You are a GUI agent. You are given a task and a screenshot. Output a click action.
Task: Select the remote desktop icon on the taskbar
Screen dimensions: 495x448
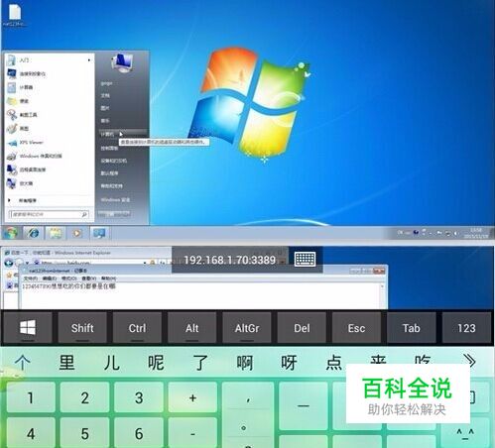[99, 233]
